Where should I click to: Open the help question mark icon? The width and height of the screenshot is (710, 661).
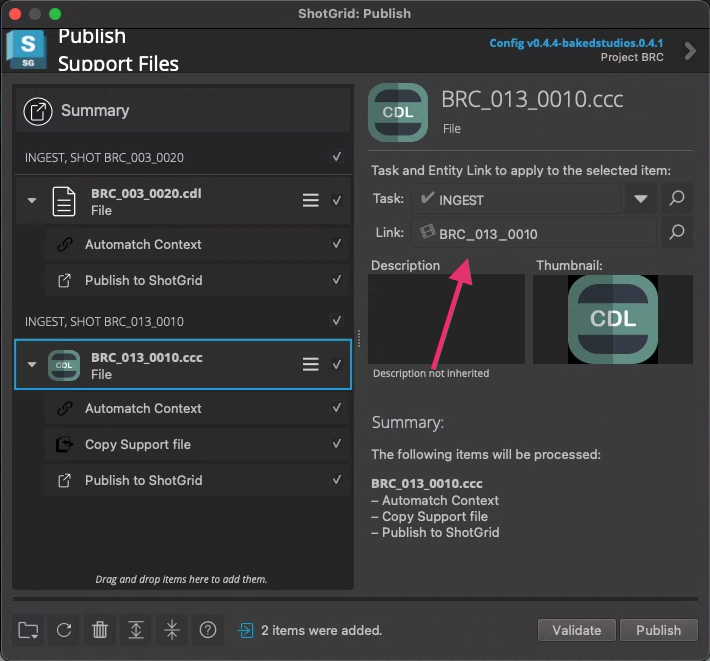208,630
